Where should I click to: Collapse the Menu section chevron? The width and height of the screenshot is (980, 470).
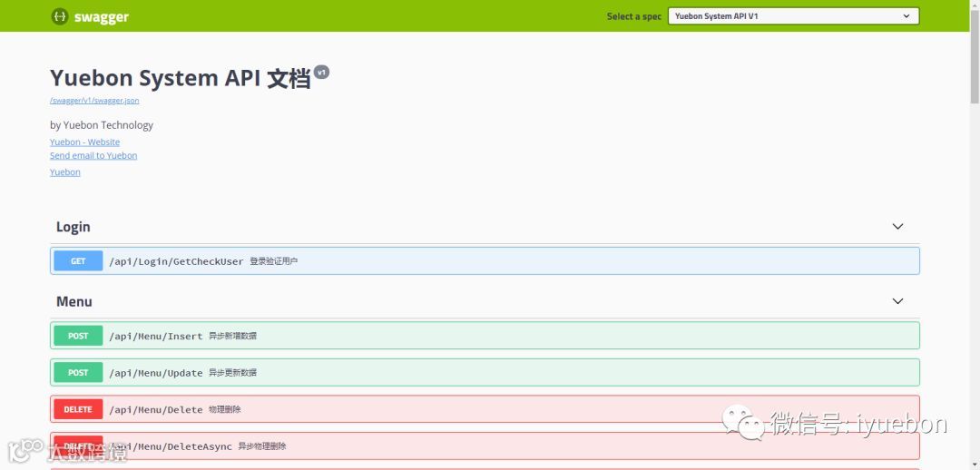(x=897, y=301)
